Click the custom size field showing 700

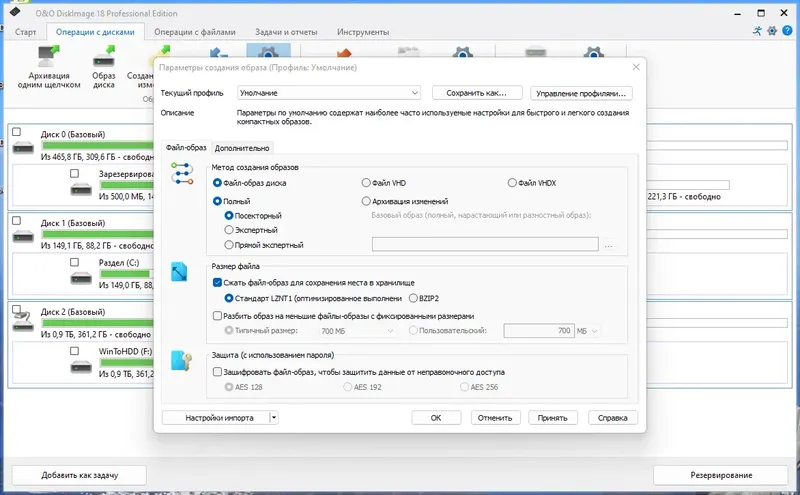(x=539, y=331)
